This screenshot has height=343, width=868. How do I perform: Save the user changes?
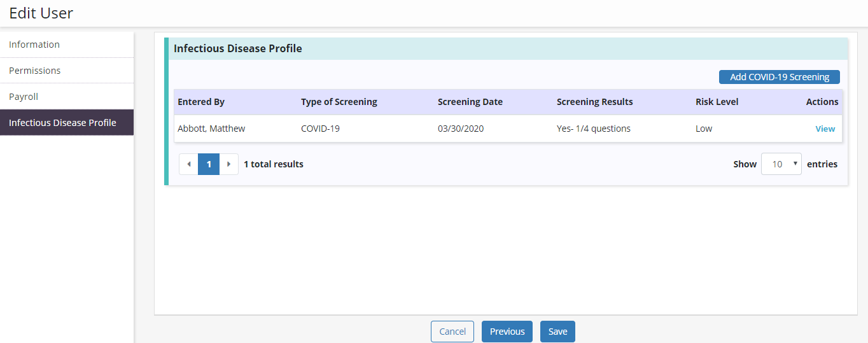tap(557, 332)
